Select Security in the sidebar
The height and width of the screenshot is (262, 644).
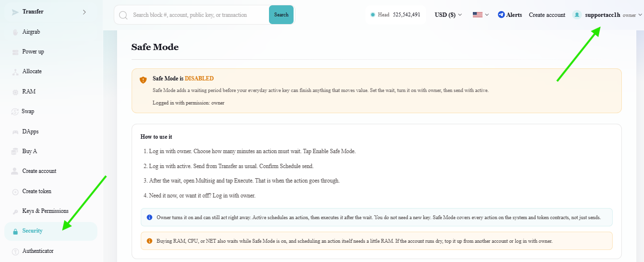51,231
